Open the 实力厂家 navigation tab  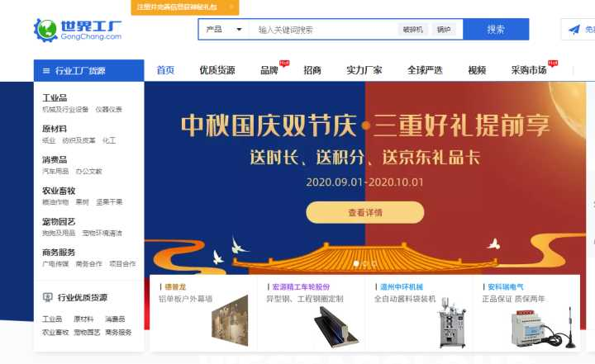364,70
